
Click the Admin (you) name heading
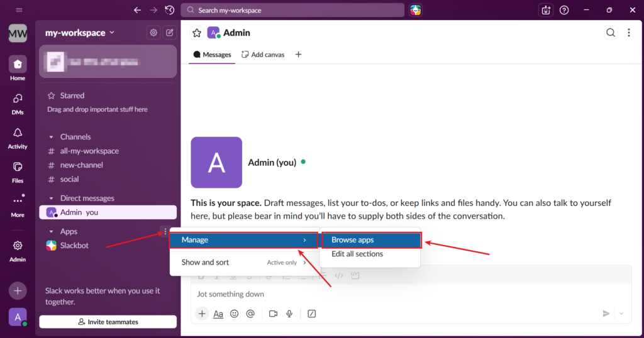coord(272,163)
